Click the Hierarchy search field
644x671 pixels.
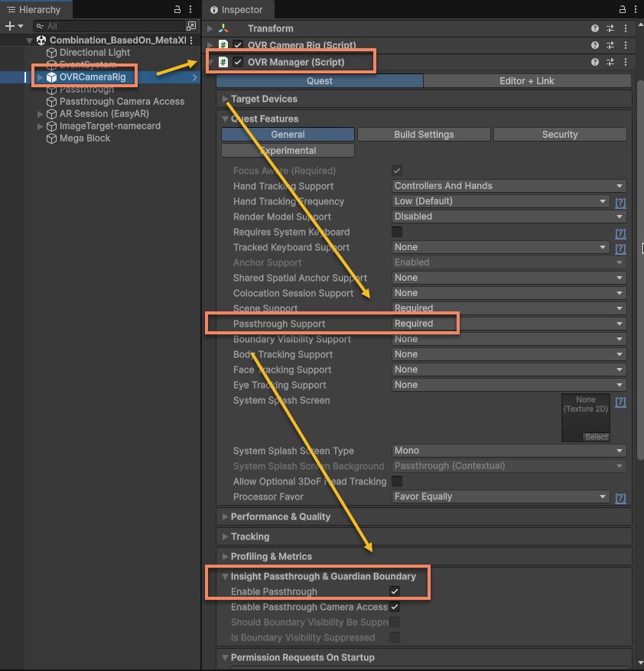tap(109, 26)
